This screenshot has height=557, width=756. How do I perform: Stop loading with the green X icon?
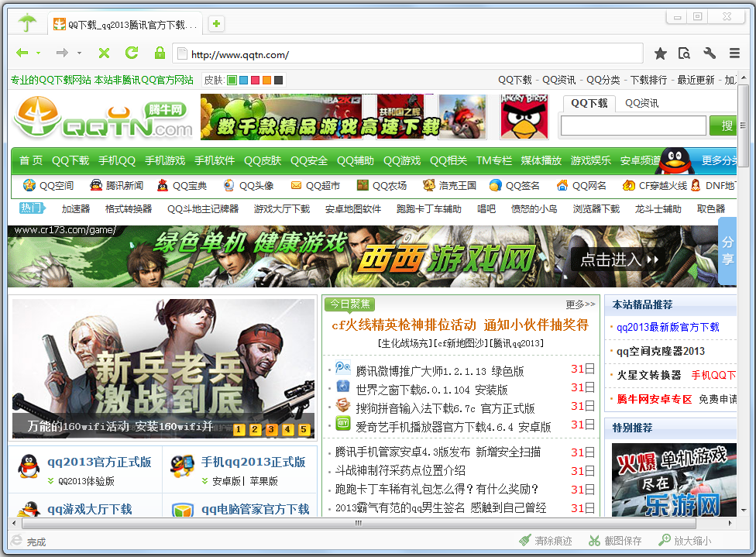coord(104,53)
